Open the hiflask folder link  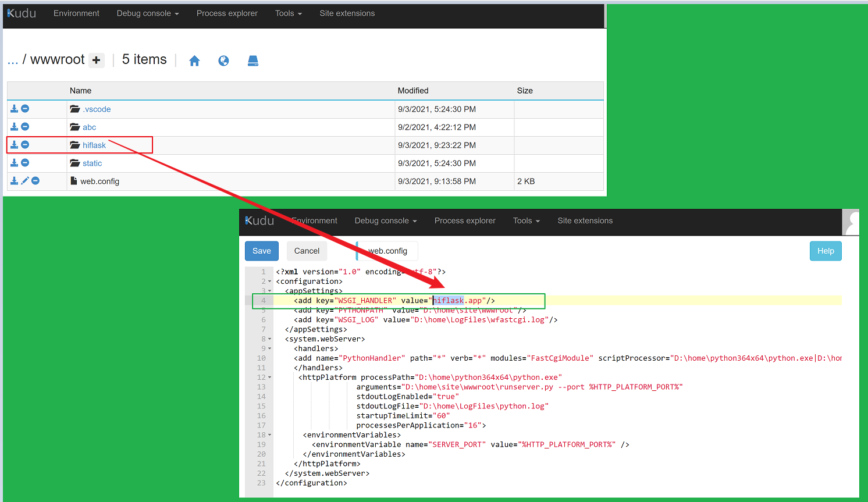coord(94,145)
